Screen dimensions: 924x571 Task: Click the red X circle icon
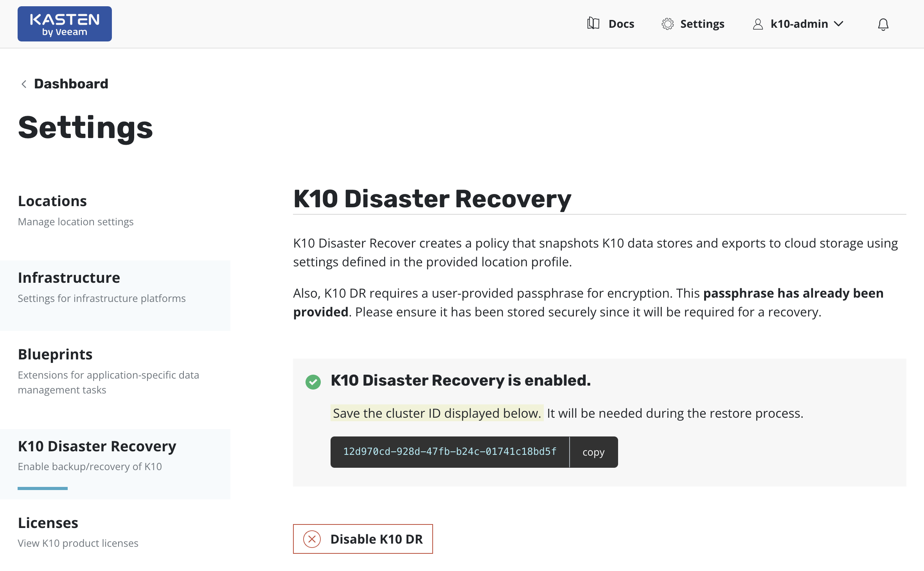pos(312,539)
